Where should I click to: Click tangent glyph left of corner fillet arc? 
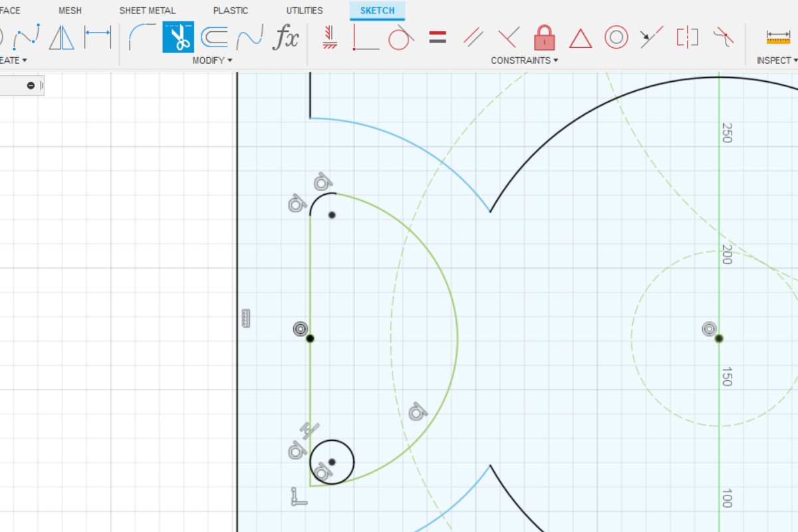pos(297,203)
